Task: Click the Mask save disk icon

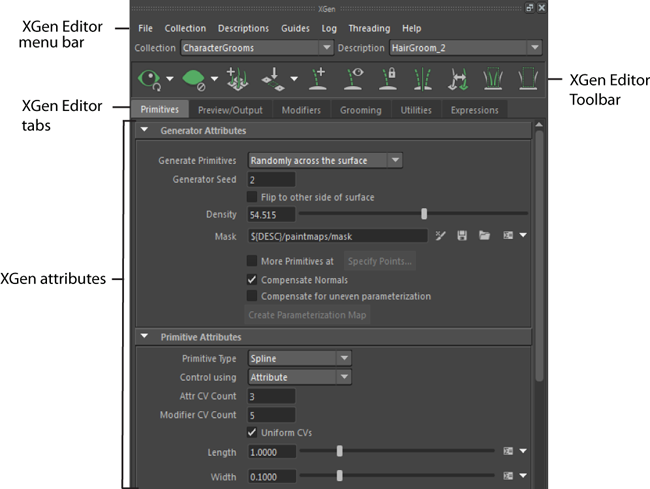Action: click(462, 236)
